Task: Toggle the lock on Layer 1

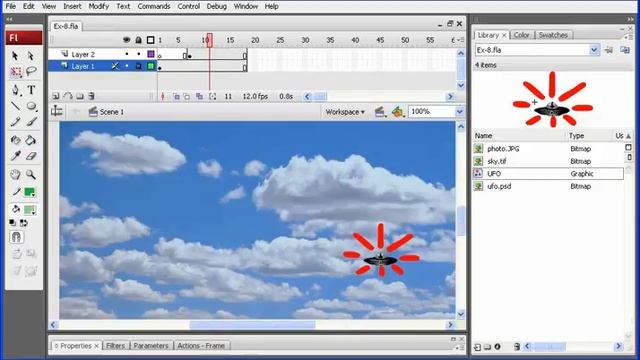Action: click(x=139, y=66)
